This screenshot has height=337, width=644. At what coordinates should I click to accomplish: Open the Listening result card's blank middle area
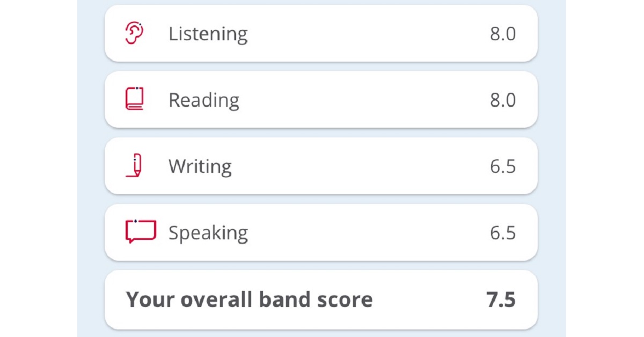[x=365, y=34]
